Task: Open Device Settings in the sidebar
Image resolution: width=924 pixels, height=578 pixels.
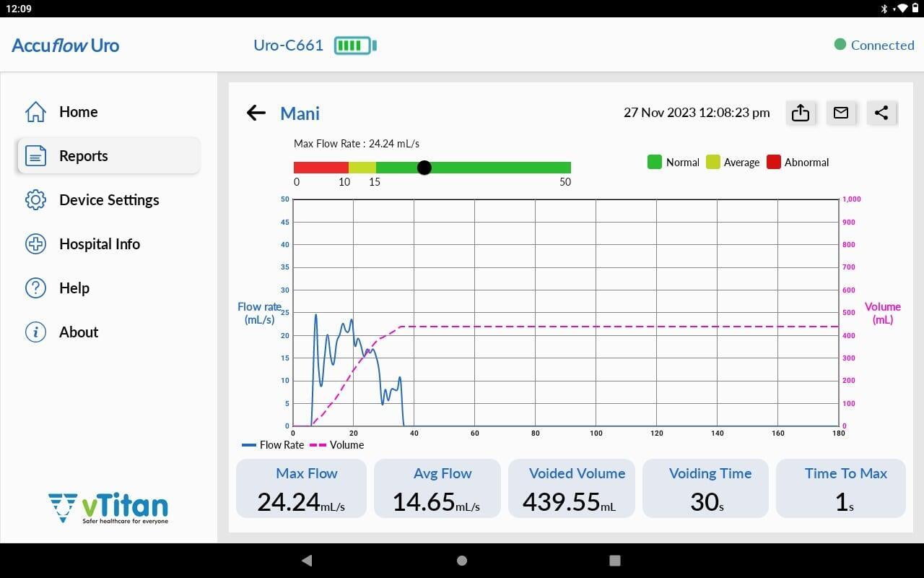Action: [108, 200]
